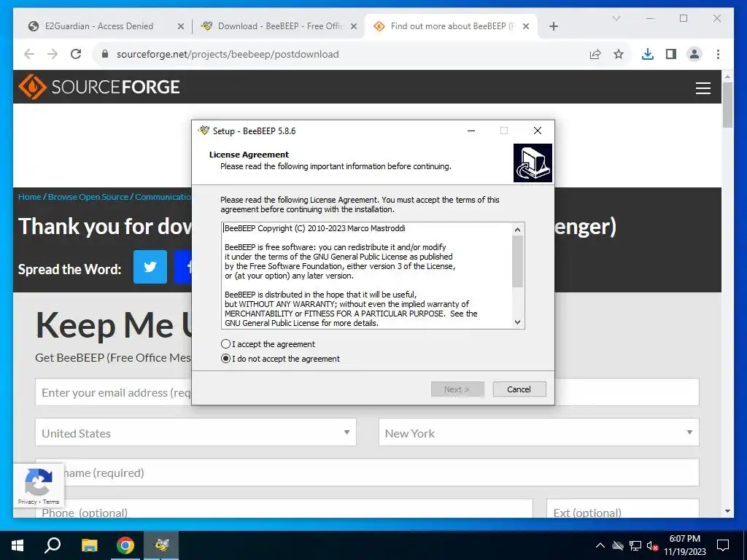The height and width of the screenshot is (560, 747).
Task: Click Browse Open Source breadcrumb link
Action: click(x=88, y=197)
